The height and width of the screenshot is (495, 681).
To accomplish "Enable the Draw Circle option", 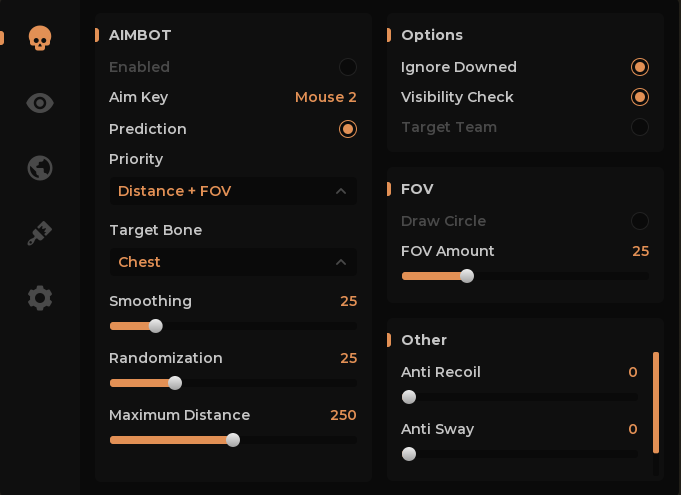I will coord(640,221).
